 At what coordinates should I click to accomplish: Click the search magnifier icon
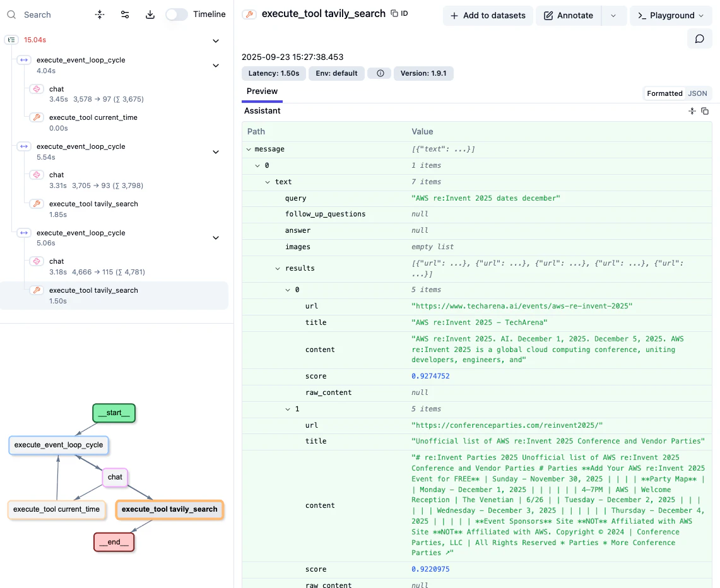point(12,15)
